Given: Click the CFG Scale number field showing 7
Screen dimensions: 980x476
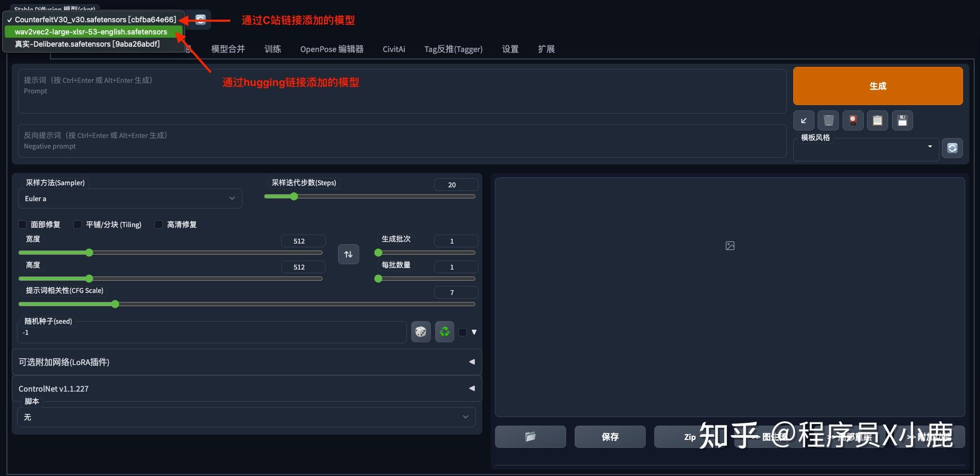Looking at the screenshot, I should coord(456,292).
